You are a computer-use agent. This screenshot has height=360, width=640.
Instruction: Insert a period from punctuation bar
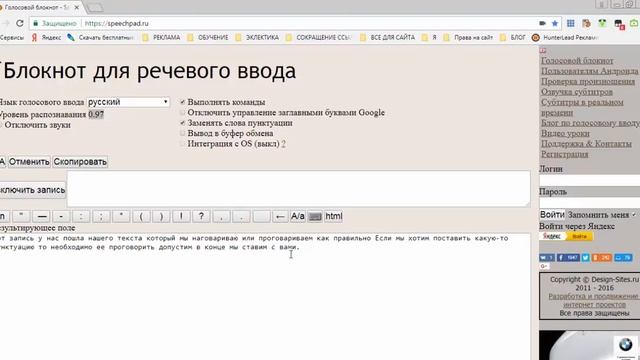241,216
